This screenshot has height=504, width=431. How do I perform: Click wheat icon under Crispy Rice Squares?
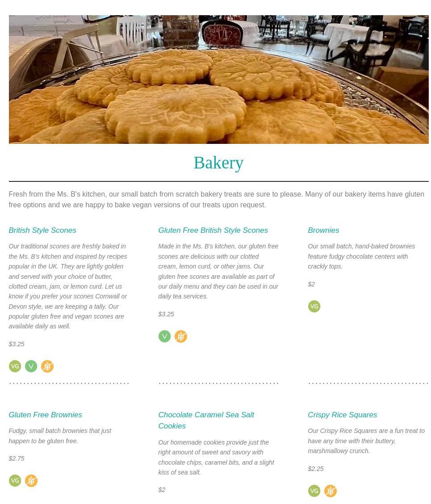pyautogui.click(x=331, y=491)
